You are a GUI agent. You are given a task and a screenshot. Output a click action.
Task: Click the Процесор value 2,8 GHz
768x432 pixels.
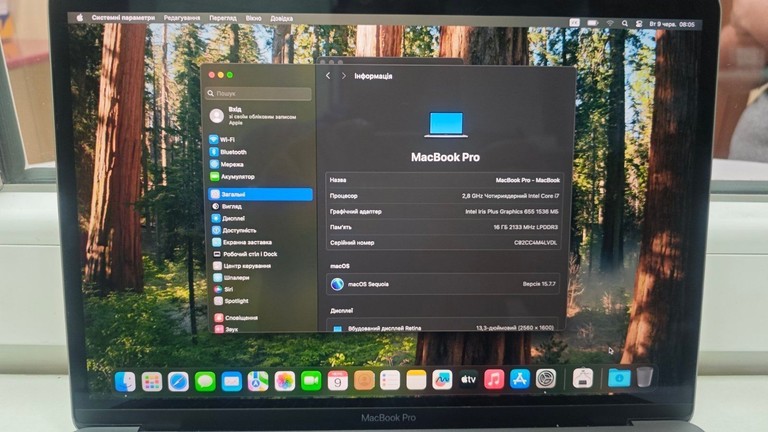click(x=510, y=196)
